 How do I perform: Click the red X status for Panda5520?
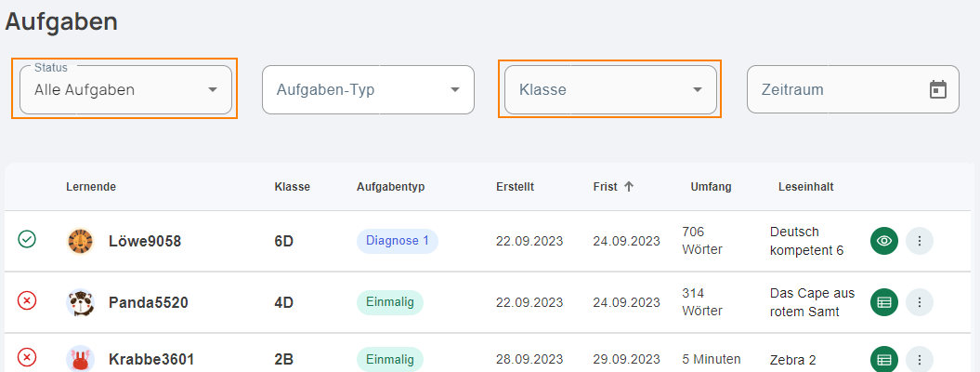(27, 300)
